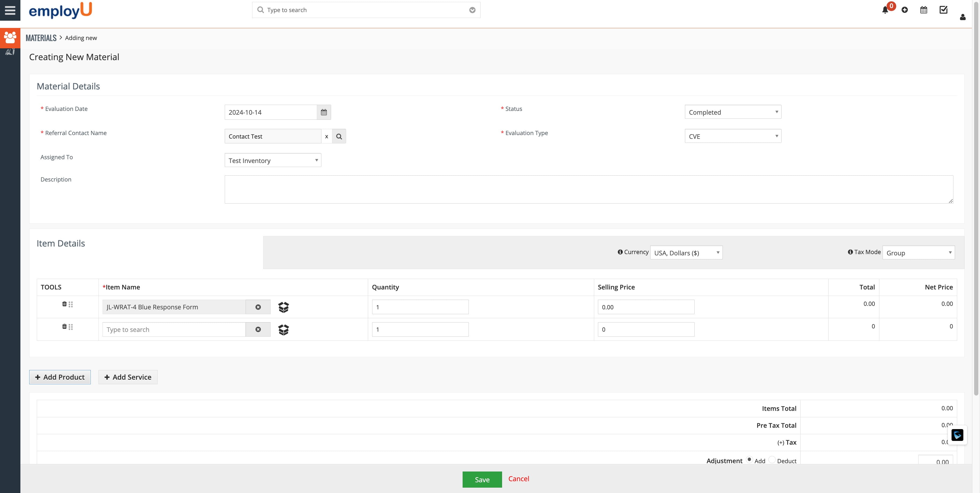Open Evaluation Date calendar picker
This screenshot has width=980, height=493.
click(324, 112)
